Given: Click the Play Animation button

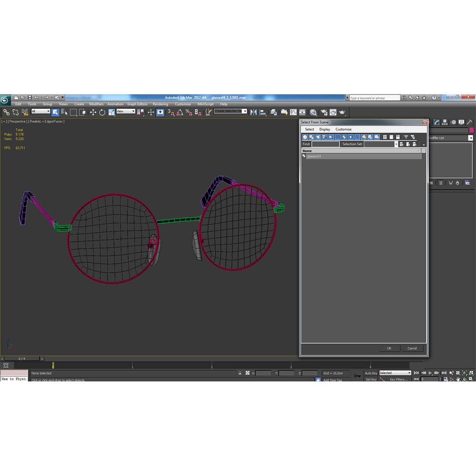Looking at the screenshot, I should click(x=430, y=373).
